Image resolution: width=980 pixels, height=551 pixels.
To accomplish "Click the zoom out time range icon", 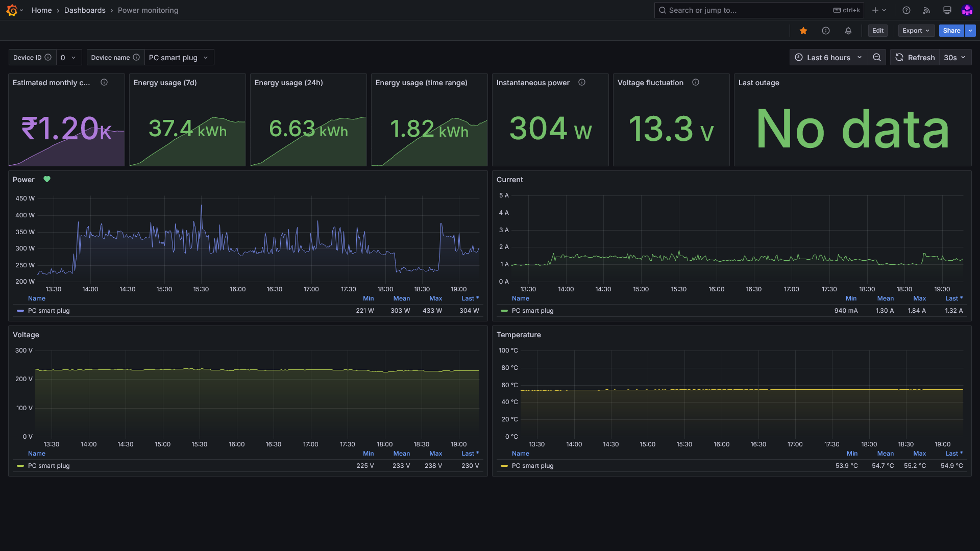I will coord(877,58).
